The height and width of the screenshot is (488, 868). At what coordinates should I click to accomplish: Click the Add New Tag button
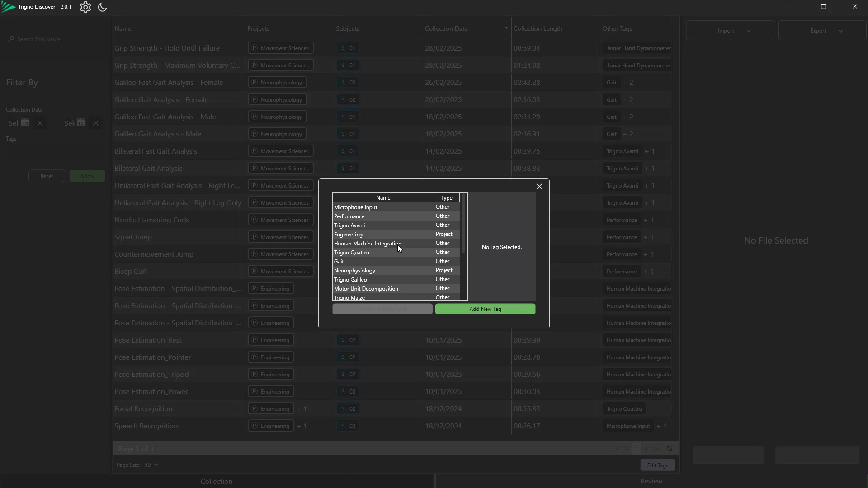coord(485,309)
